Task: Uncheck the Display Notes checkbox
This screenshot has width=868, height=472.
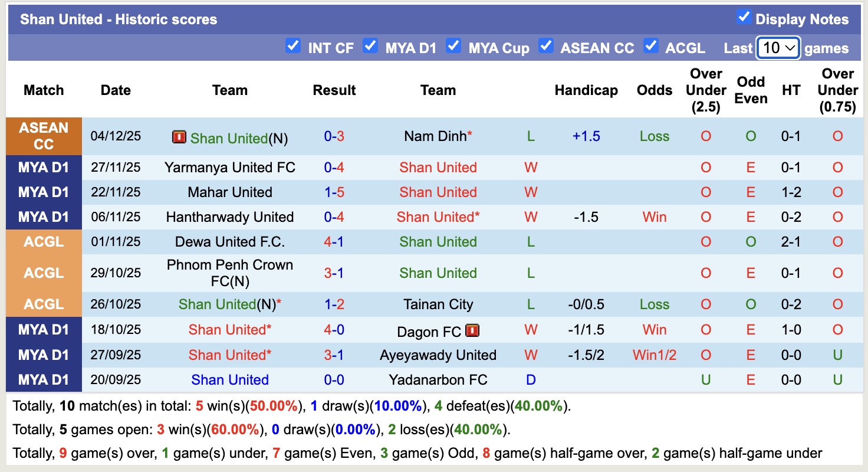Action: [x=743, y=18]
